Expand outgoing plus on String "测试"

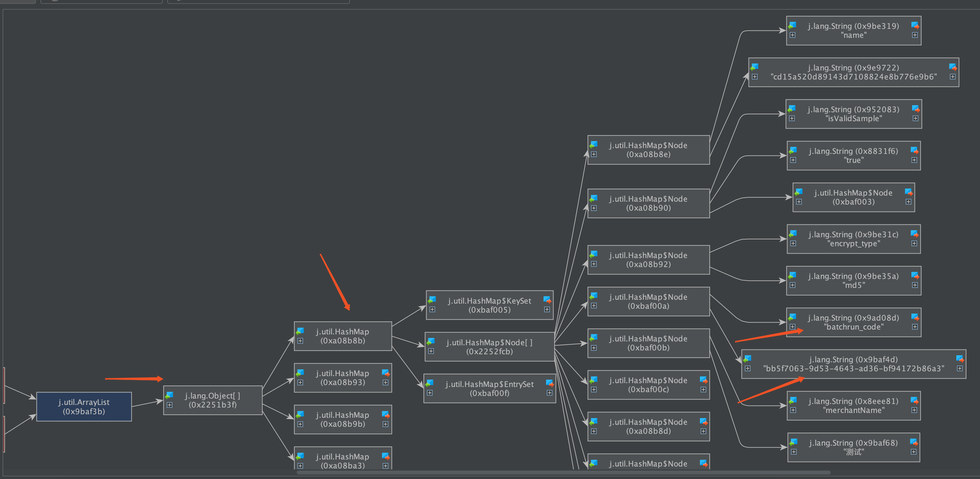tap(914, 452)
